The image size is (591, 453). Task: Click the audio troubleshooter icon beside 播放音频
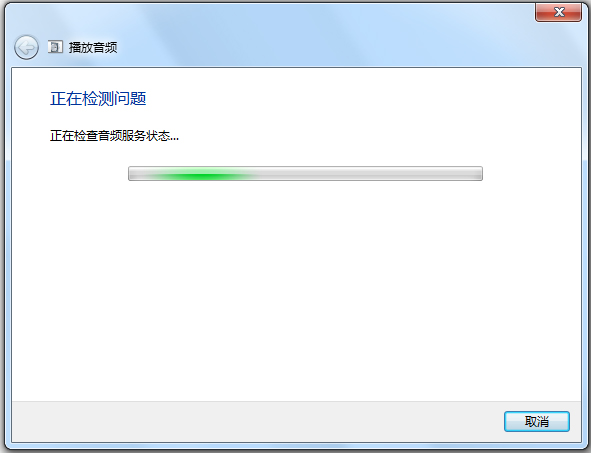55,47
